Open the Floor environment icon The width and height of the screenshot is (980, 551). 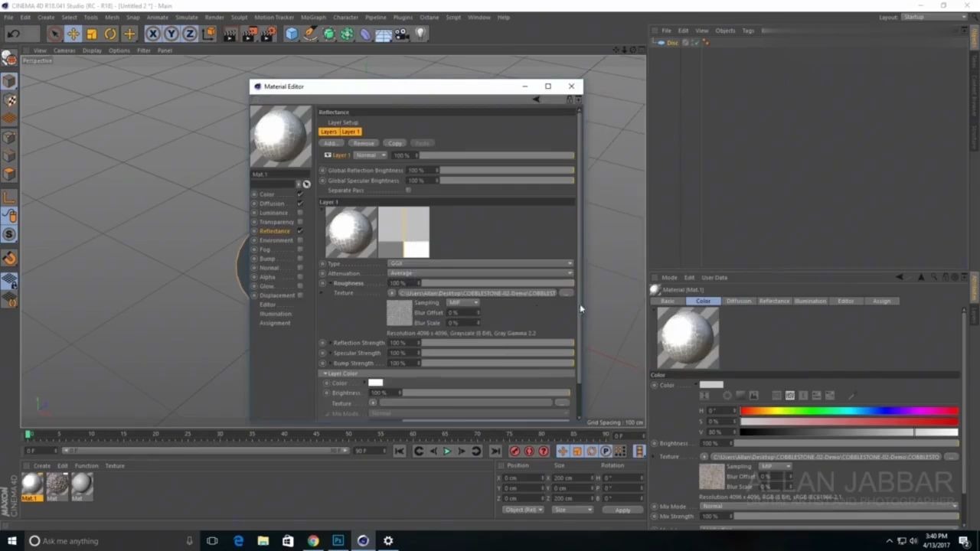(384, 34)
